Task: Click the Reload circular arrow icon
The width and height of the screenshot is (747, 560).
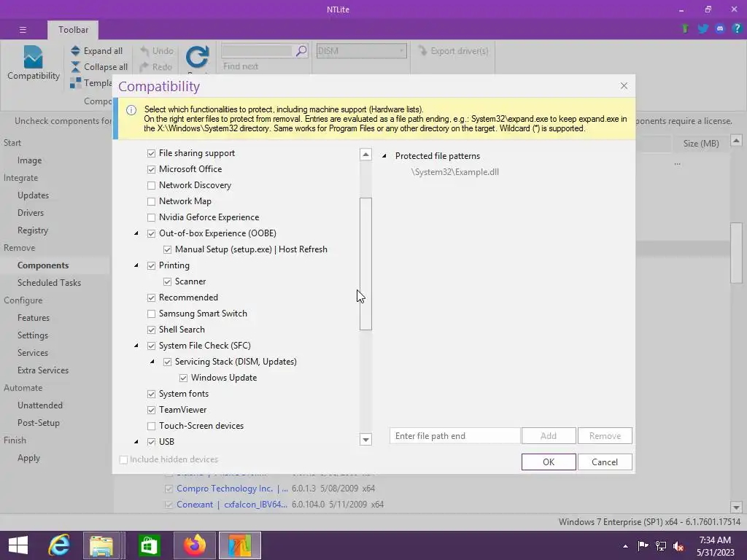Action: point(197,57)
